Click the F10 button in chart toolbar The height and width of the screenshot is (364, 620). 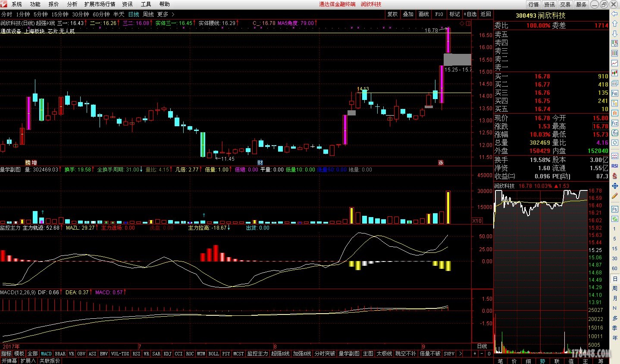[x=439, y=14]
